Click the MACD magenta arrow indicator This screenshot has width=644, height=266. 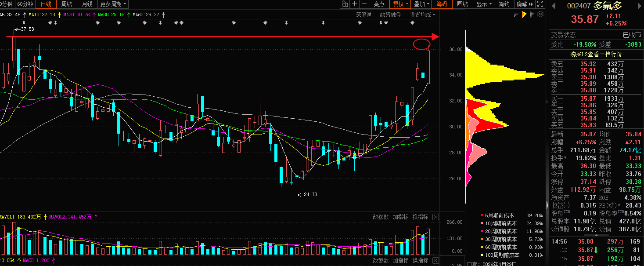tap(53, 260)
